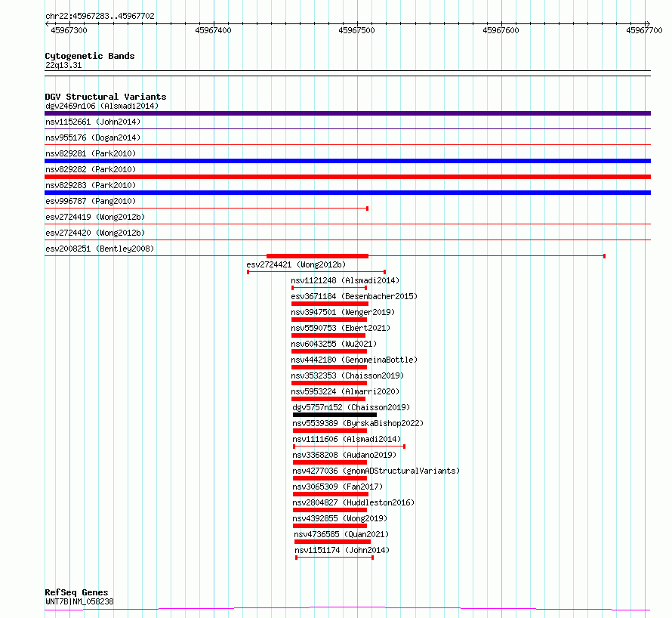Click nsv5590753 (Ebert2021) label
This screenshot has width=672, height=618.
coord(341,328)
